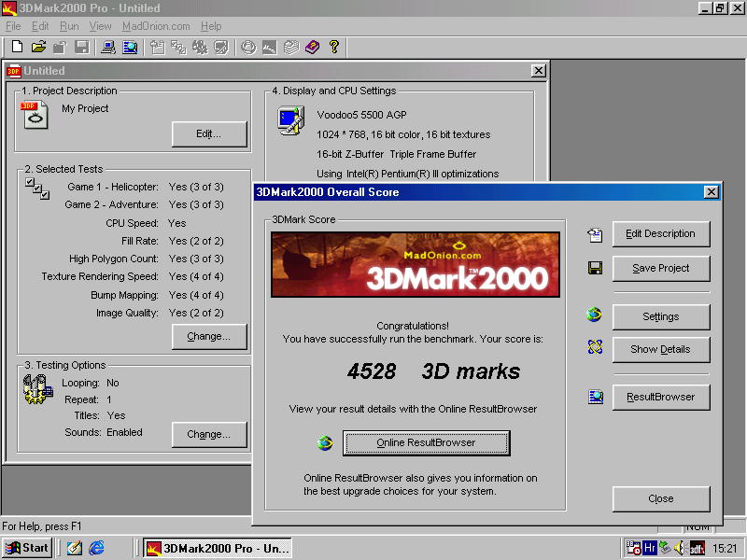Click the greyed ring-shaped toolbar icon
Image resolution: width=747 pixels, height=560 pixels.
[248, 47]
